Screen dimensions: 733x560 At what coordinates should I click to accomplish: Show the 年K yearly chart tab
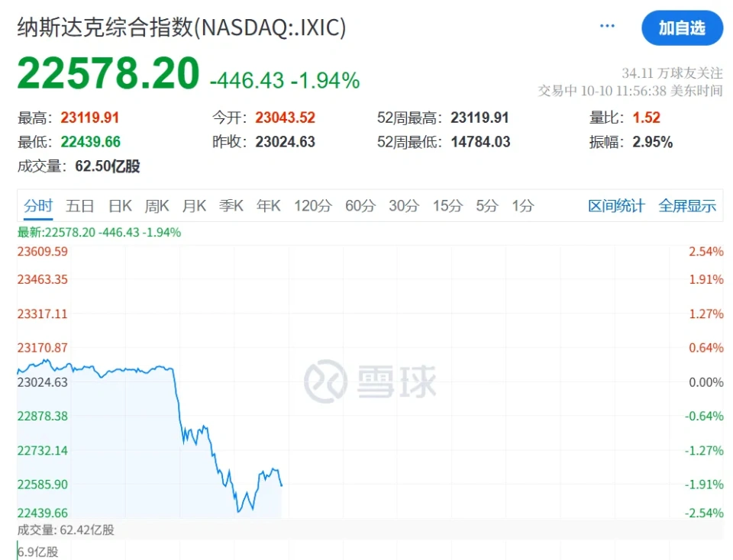[x=269, y=206]
